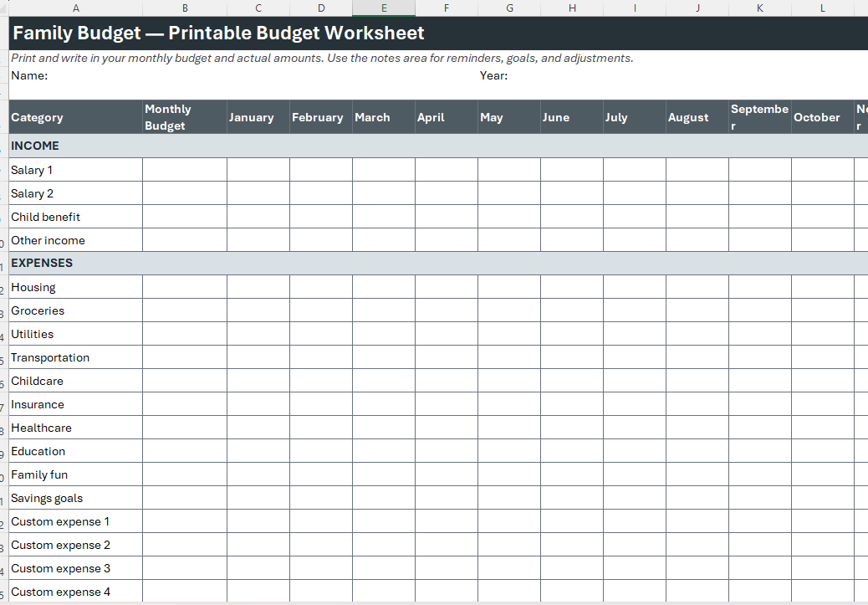This screenshot has height=605, width=868.
Task: Select the 'Category' header cell
Action: click(76, 117)
